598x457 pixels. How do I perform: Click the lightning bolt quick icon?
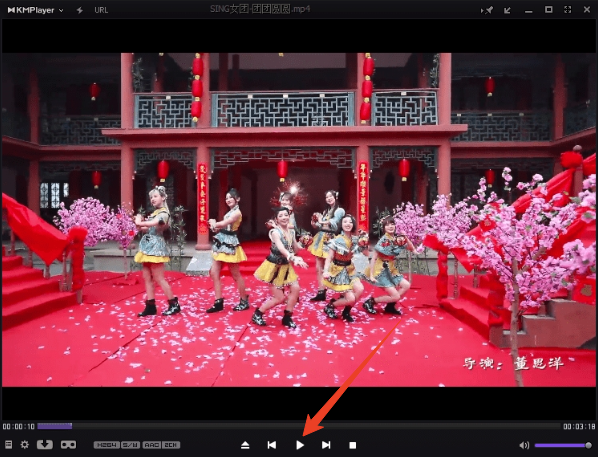point(80,10)
